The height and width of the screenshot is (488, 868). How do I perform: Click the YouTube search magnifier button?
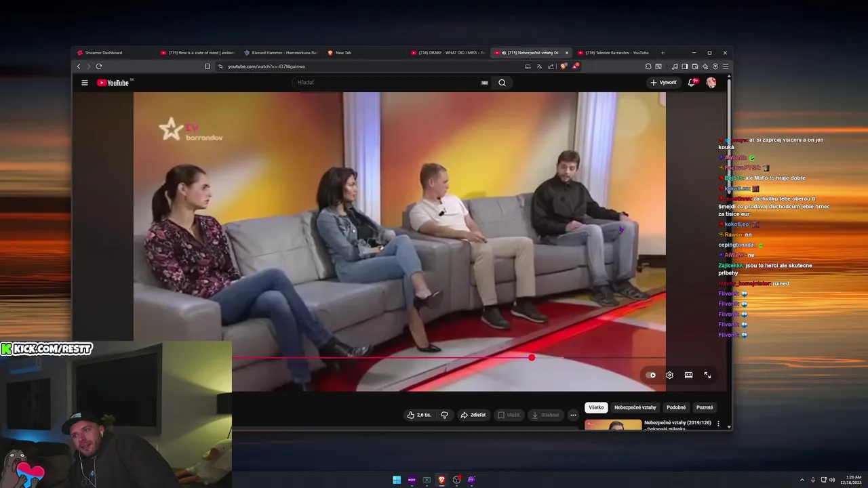(x=502, y=83)
